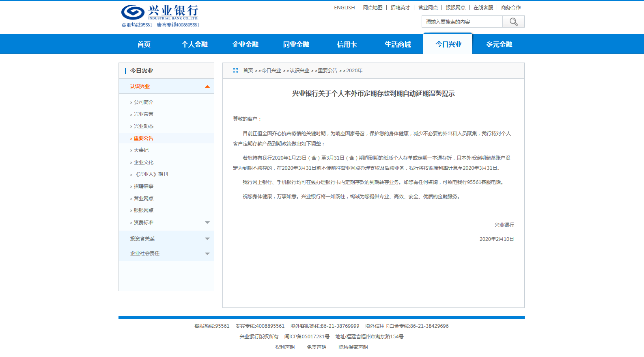Click the Industrial Bank logo
The height and width of the screenshot is (357, 644).
click(x=160, y=12)
